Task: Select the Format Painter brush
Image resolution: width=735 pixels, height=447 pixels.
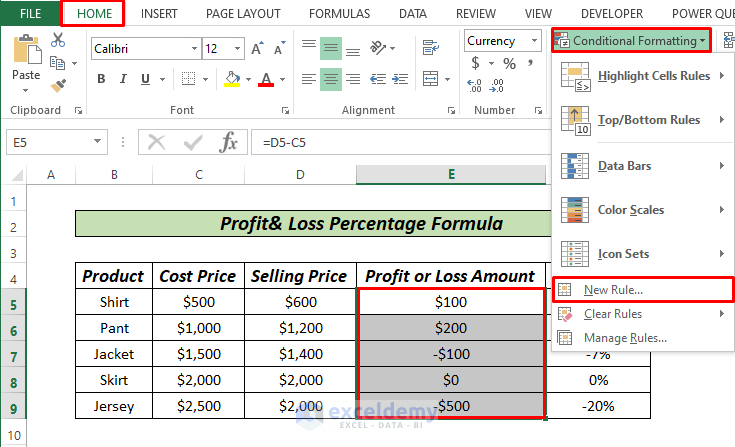Action: [58, 85]
